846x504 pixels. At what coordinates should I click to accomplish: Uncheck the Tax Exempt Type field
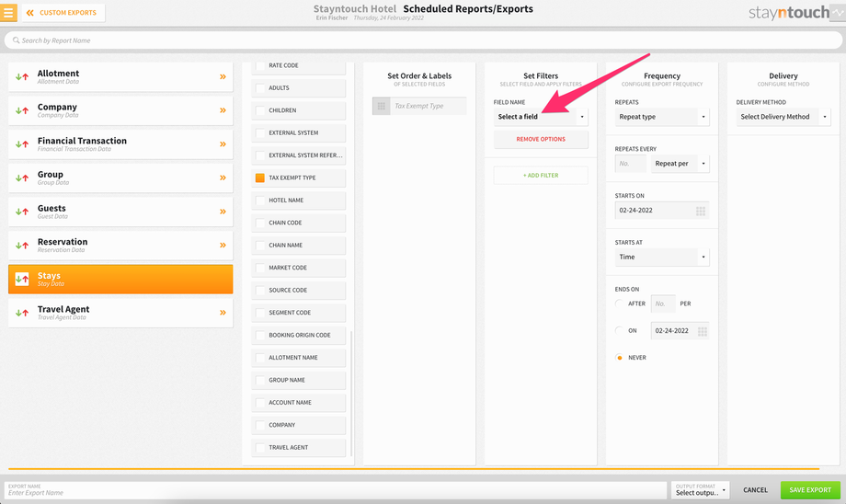pos(260,178)
